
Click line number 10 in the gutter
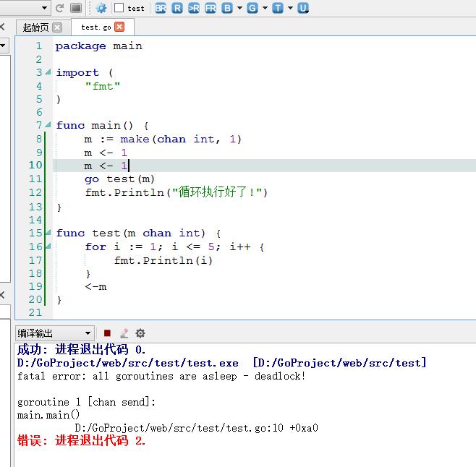[x=35, y=165]
